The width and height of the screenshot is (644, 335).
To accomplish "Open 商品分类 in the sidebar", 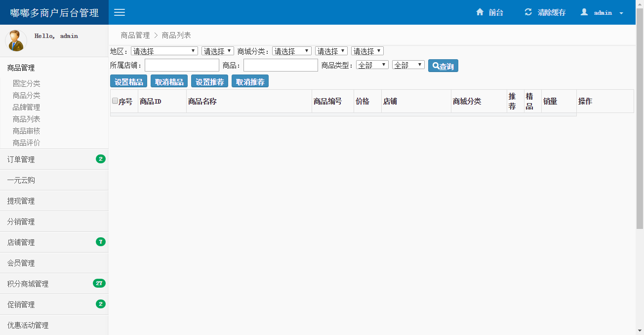I will (27, 95).
